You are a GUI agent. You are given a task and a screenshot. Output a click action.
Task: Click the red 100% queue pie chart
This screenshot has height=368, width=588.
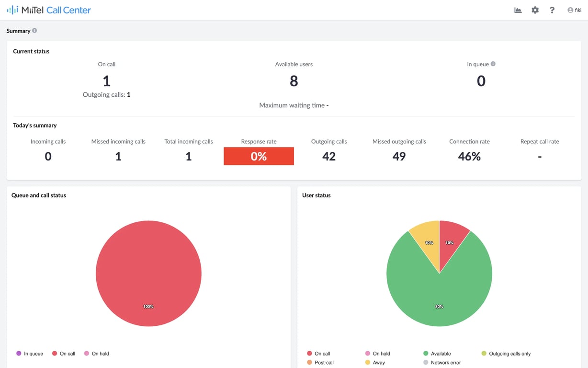point(148,273)
